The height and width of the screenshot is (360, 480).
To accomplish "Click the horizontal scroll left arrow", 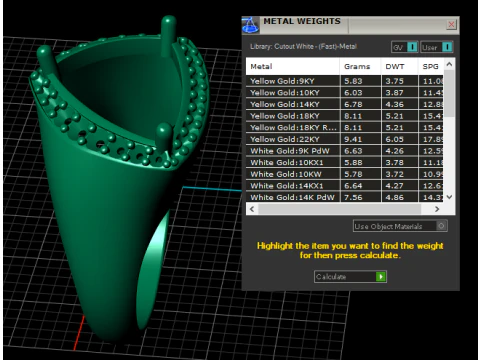I will (252, 209).
